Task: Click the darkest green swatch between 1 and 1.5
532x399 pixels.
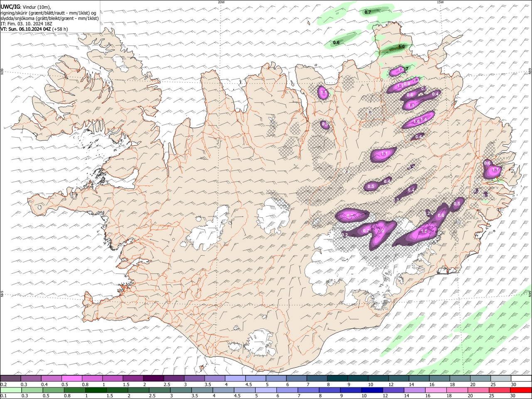Action: pyautogui.click(x=96, y=390)
